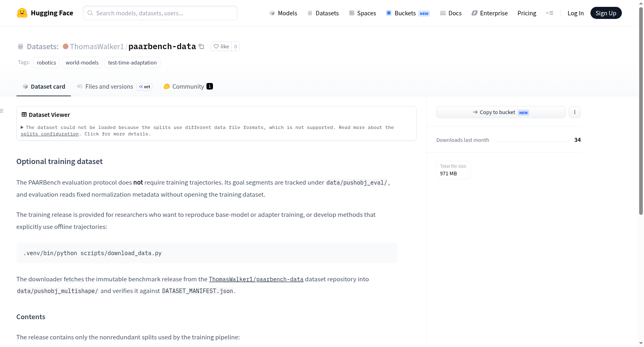Click the Log In link

coord(576,13)
